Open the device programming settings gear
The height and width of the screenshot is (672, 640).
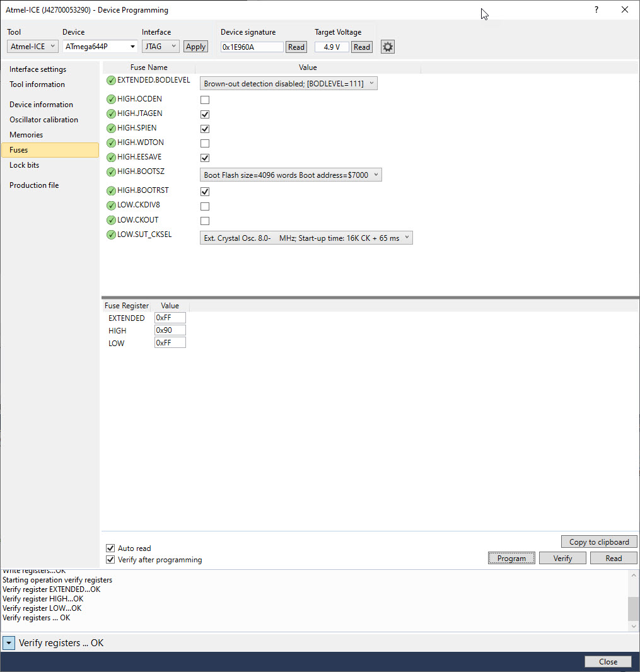click(388, 47)
